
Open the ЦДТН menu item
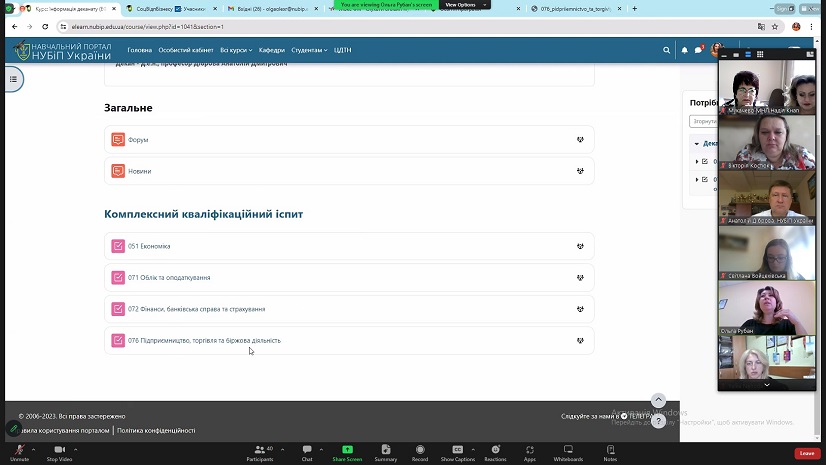pos(342,50)
